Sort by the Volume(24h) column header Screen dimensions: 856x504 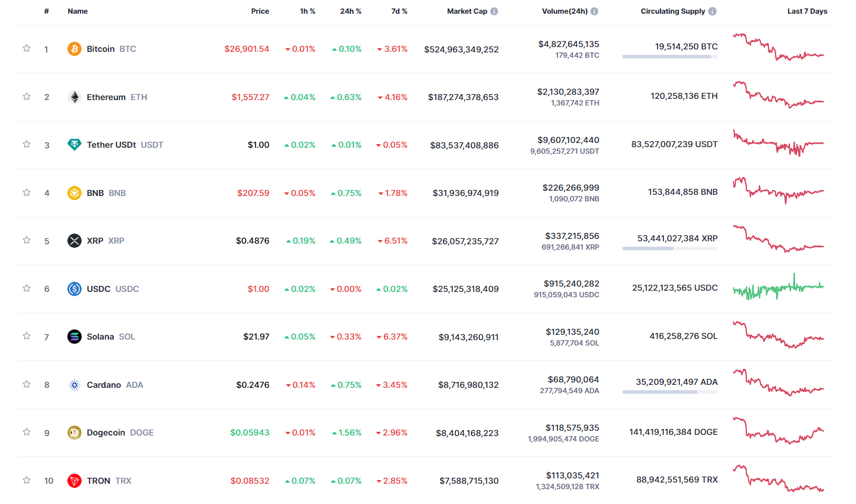(x=565, y=11)
